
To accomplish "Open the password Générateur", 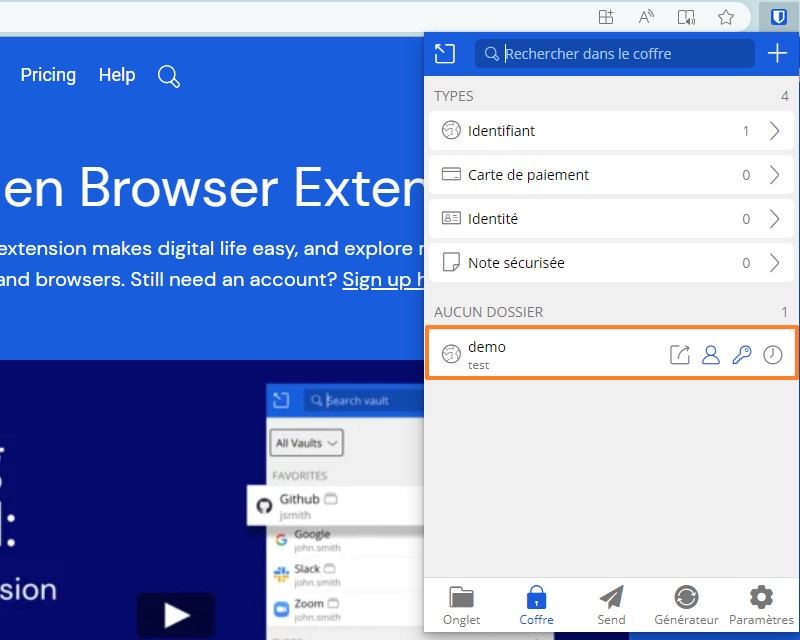I will coord(686,605).
